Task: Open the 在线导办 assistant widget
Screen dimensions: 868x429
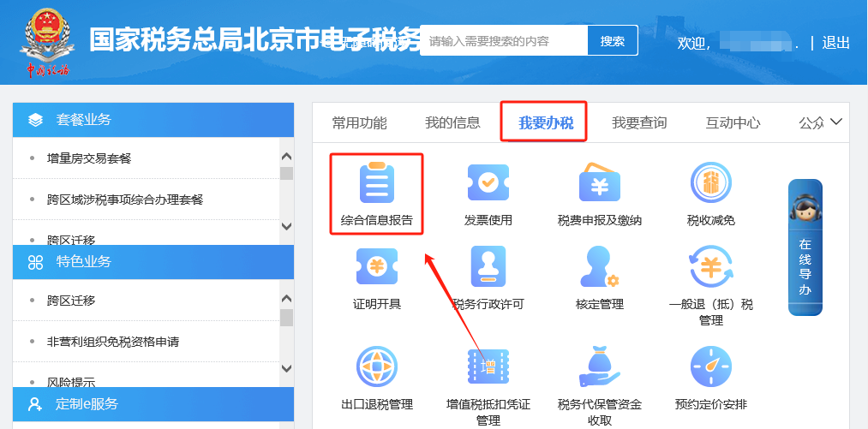Action: 805,247
